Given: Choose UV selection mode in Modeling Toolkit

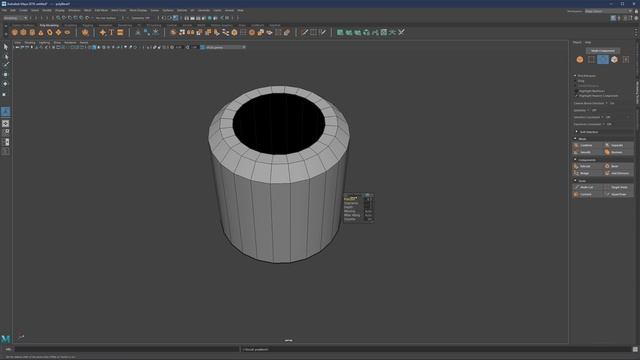Looking at the screenshot, I should (626, 60).
